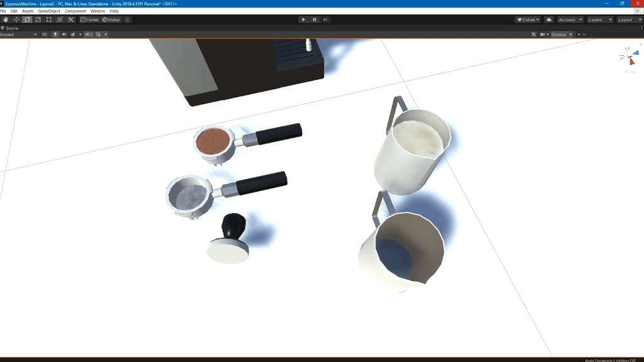Click the Pause button
Viewport: 644px width, 362px height.
pos(314,19)
